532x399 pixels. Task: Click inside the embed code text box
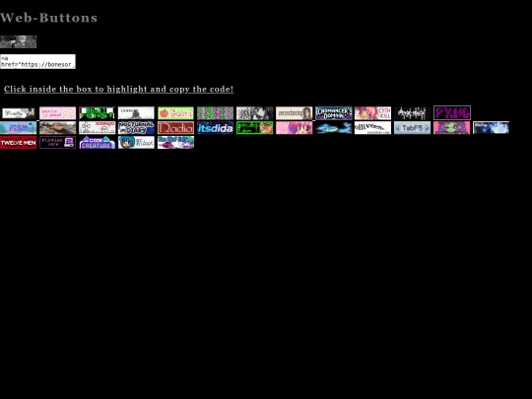37,61
